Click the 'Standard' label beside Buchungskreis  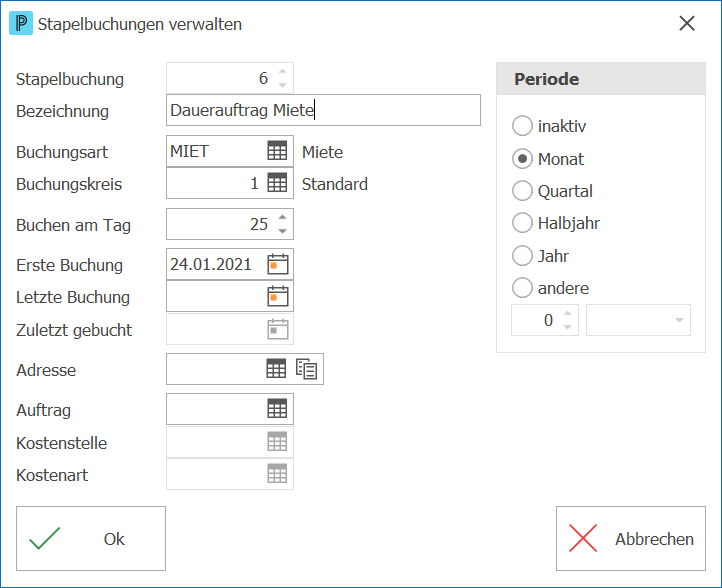[335, 184]
